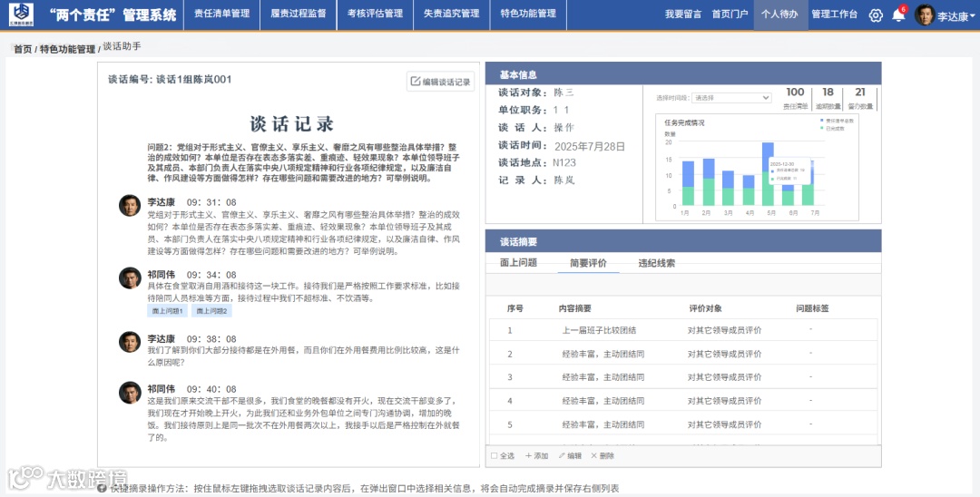Select table row with 序号 2
Image resolution: width=980 pixels, height=497 pixels.
click(683, 354)
